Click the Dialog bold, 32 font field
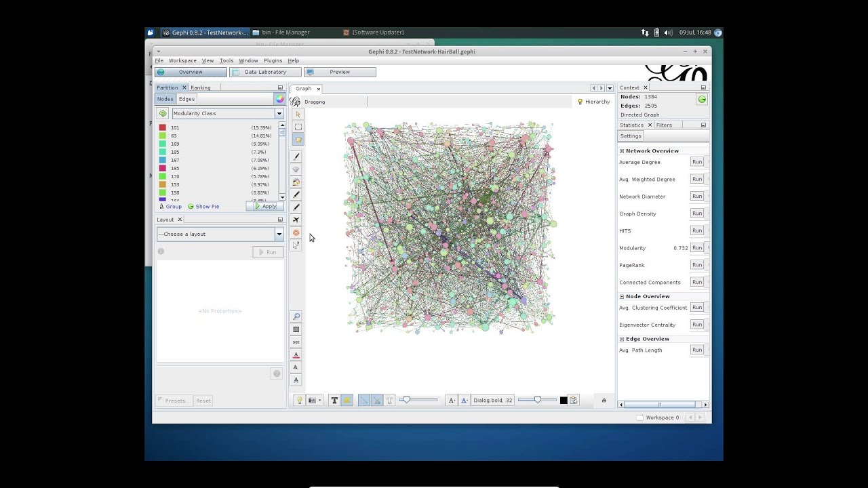Viewport: 868px width, 488px height. (493, 401)
